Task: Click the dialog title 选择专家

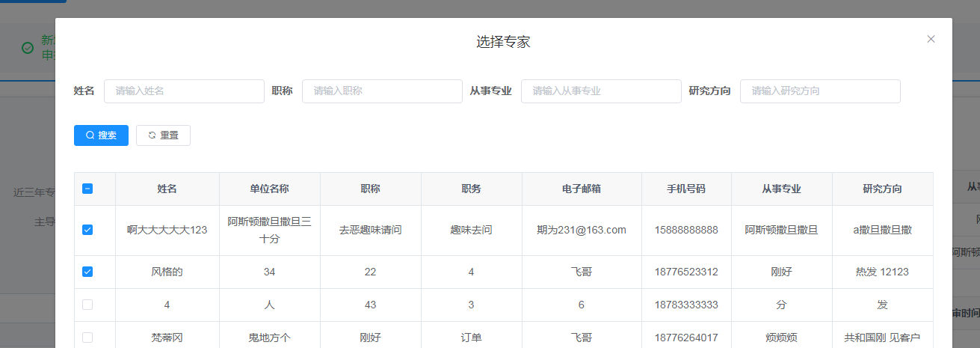Action: pyautogui.click(x=503, y=42)
